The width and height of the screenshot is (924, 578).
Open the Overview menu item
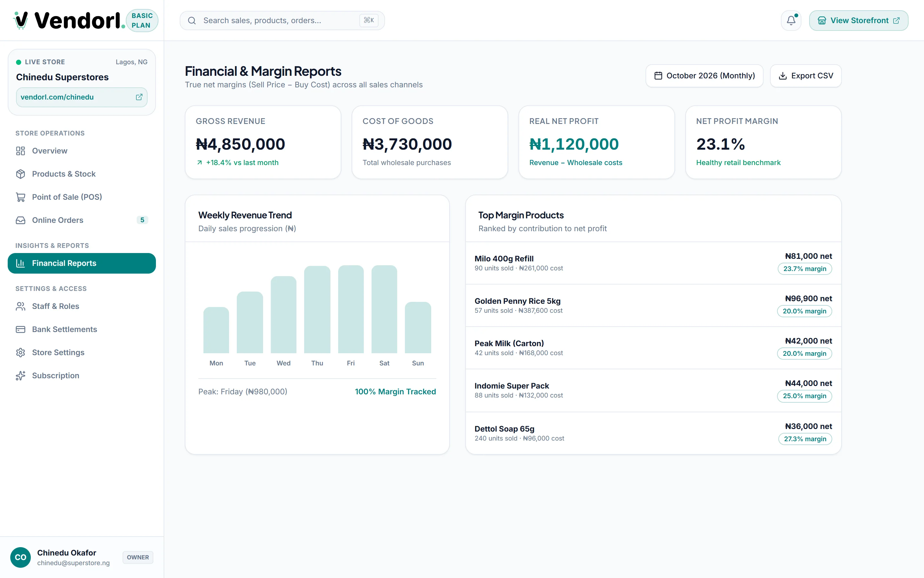[x=82, y=151]
